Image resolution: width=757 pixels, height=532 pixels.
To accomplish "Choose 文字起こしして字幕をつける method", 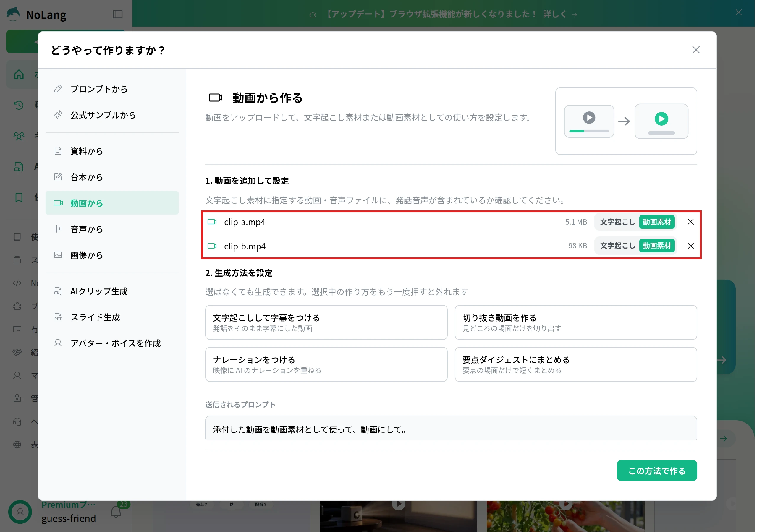I will [327, 323].
